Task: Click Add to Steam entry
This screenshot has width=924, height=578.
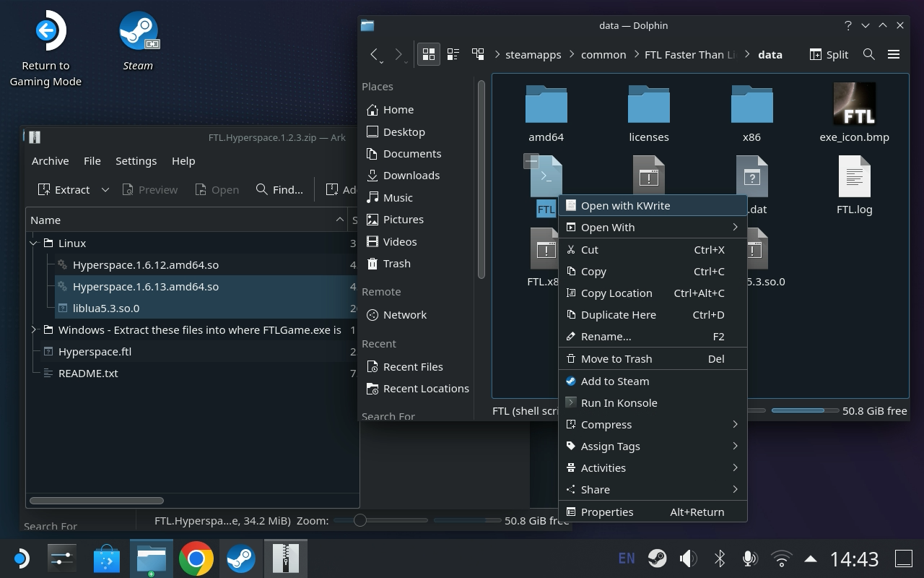Action: pos(653,381)
